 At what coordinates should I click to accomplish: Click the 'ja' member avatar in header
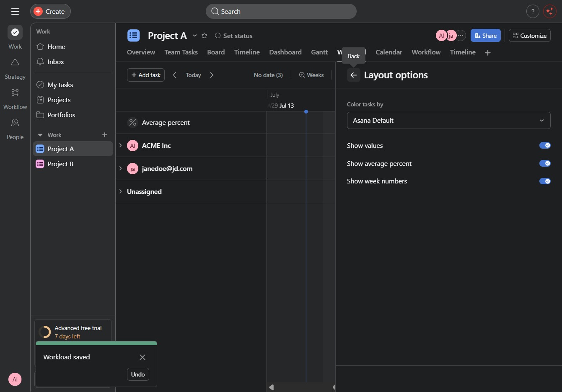pos(451,36)
